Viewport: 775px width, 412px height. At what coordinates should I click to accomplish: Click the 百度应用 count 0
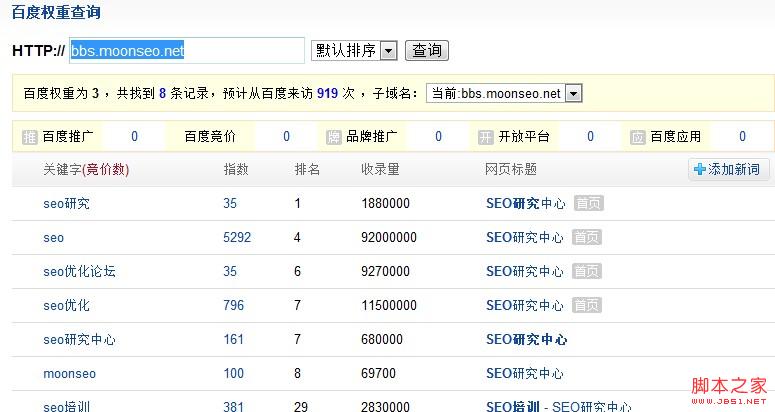click(x=742, y=136)
